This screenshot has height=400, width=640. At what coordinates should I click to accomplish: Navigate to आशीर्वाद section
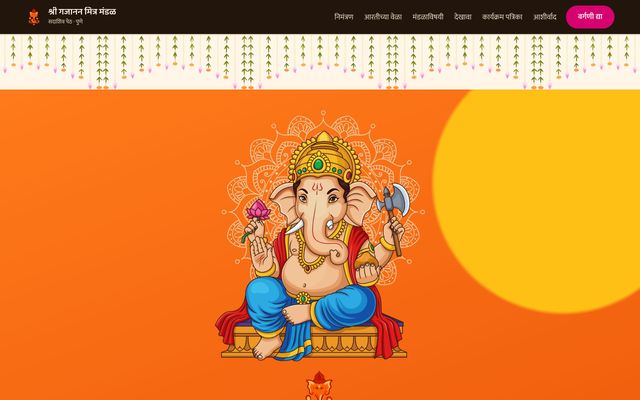[x=544, y=17]
